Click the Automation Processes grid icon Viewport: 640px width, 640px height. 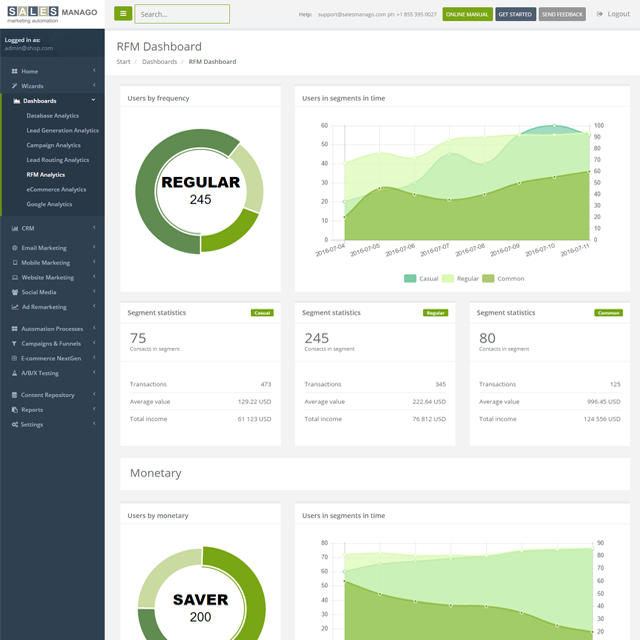(15, 329)
